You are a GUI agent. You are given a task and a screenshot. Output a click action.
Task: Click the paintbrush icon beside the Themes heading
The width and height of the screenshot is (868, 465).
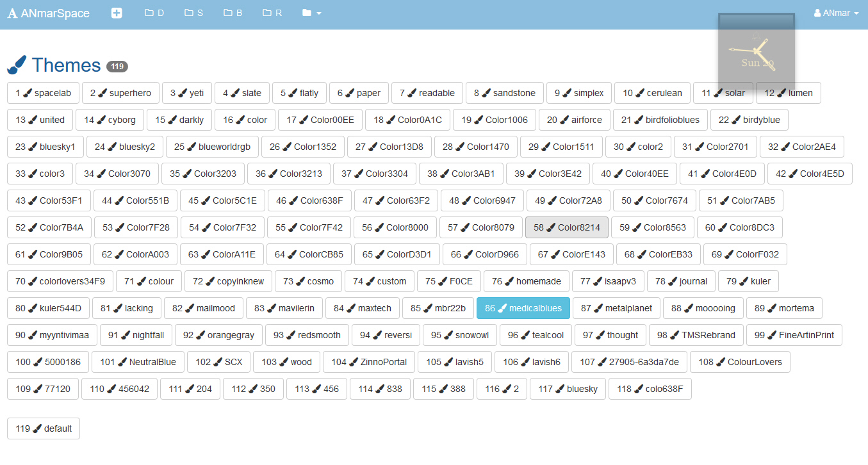point(17,65)
